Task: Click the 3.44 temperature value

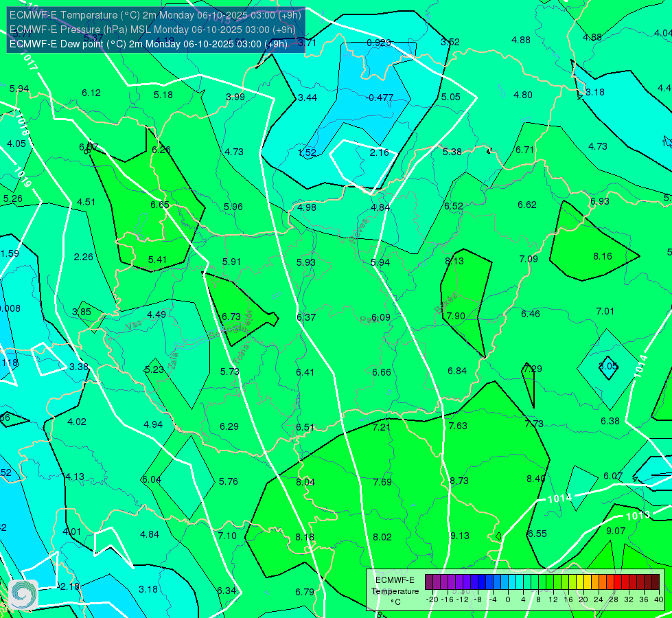Action: [308, 98]
